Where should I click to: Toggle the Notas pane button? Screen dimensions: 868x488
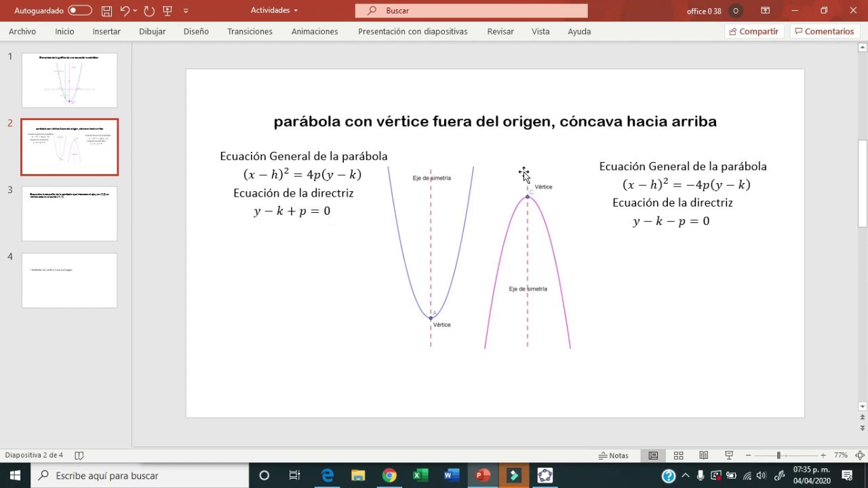614,455
